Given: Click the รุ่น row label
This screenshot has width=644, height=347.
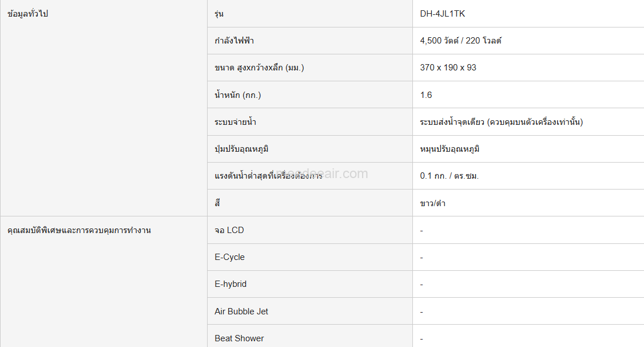Looking at the screenshot, I should coord(219,14).
